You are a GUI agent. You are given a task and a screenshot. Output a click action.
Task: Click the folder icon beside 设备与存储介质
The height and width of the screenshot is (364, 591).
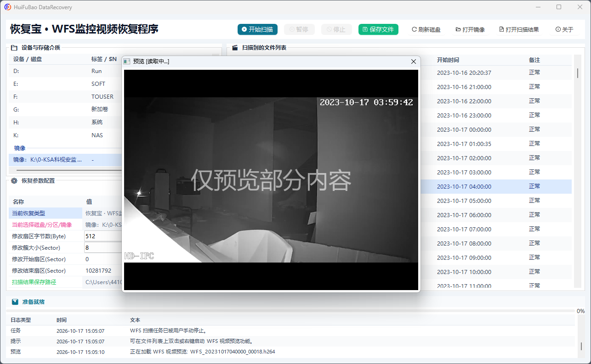[14, 47]
